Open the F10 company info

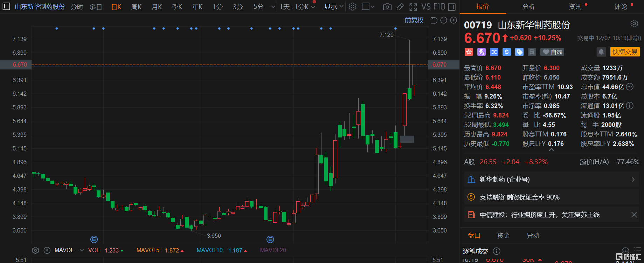439,7
